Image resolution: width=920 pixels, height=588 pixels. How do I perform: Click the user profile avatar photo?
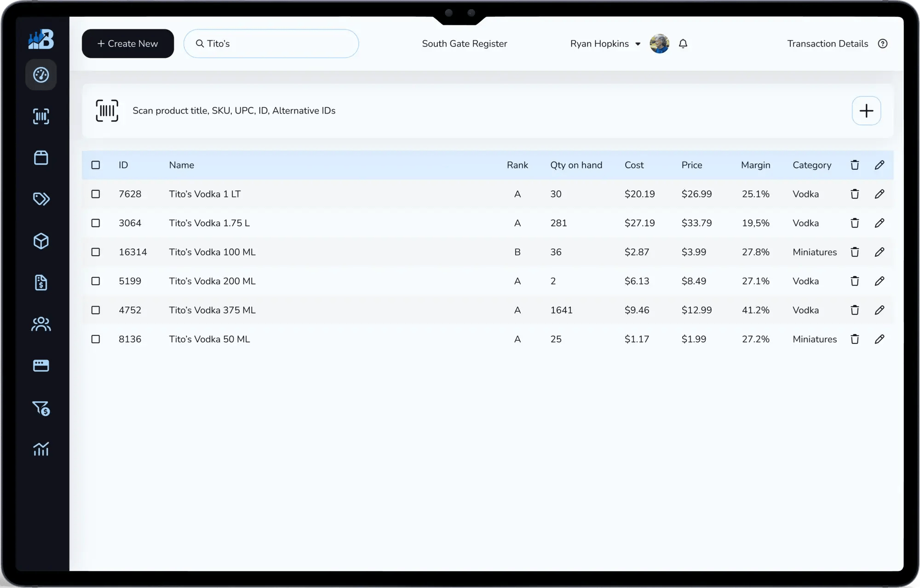[659, 44]
